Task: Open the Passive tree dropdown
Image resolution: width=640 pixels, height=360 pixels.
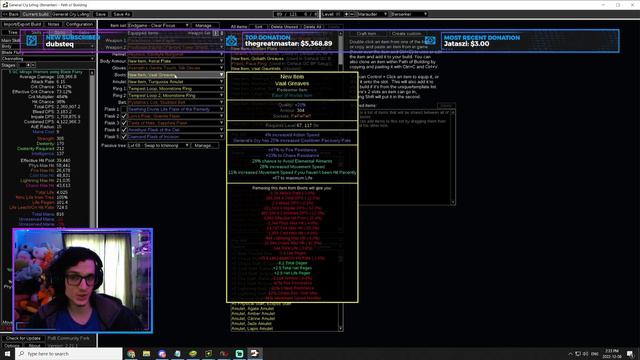Action: (x=158, y=145)
